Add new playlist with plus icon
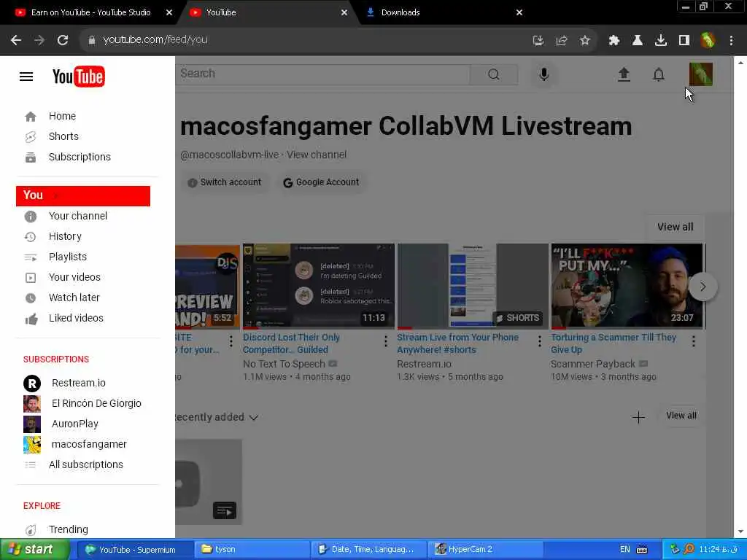This screenshot has height=560, width=747. (x=638, y=418)
